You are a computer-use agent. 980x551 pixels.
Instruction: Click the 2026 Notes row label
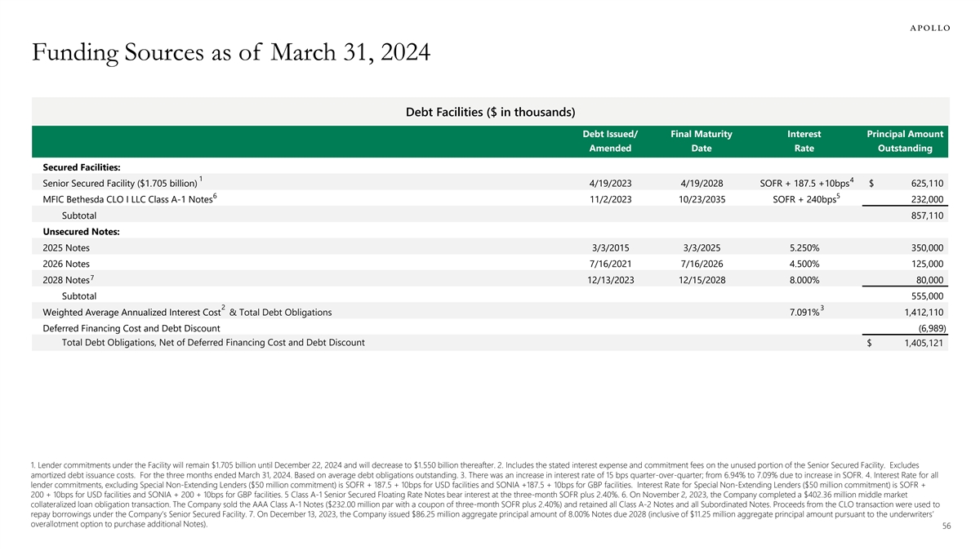66,264
